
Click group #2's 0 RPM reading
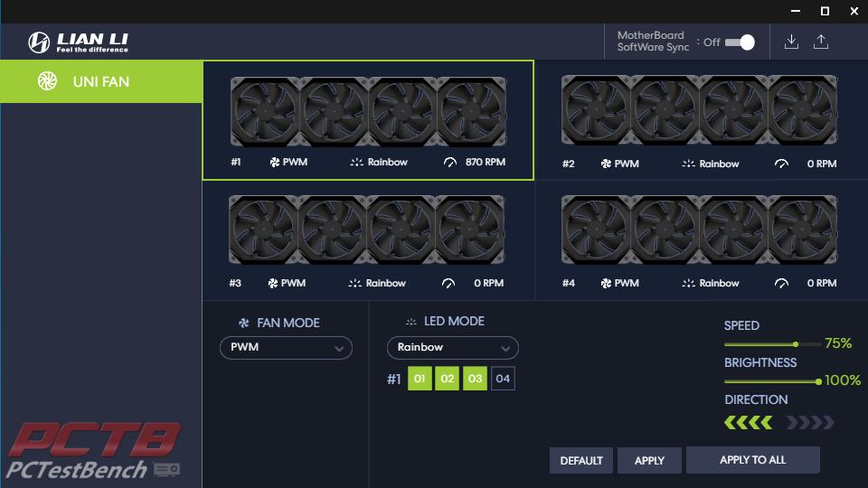tap(822, 164)
